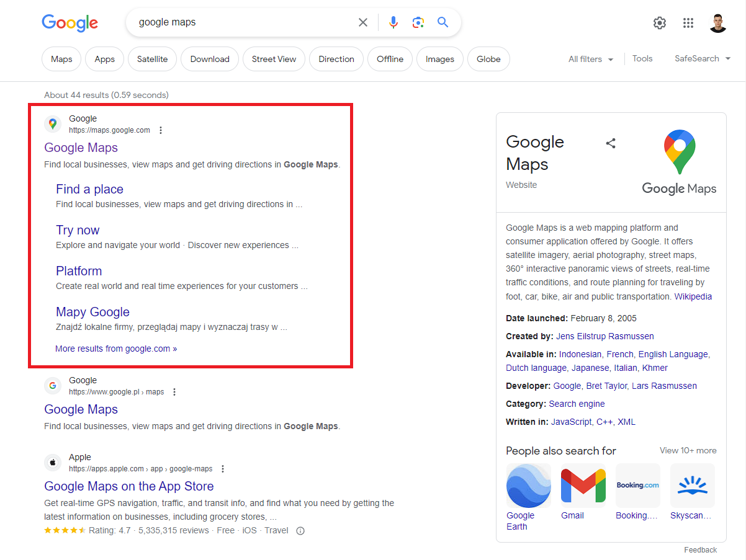This screenshot has width=746, height=560.
Task: Click Apple favicon of third result
Action: 53,463
